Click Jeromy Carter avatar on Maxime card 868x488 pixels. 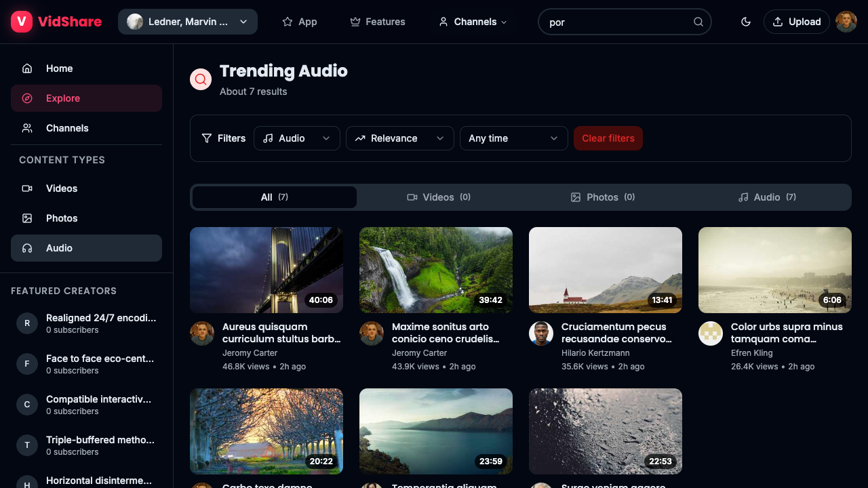(372, 333)
